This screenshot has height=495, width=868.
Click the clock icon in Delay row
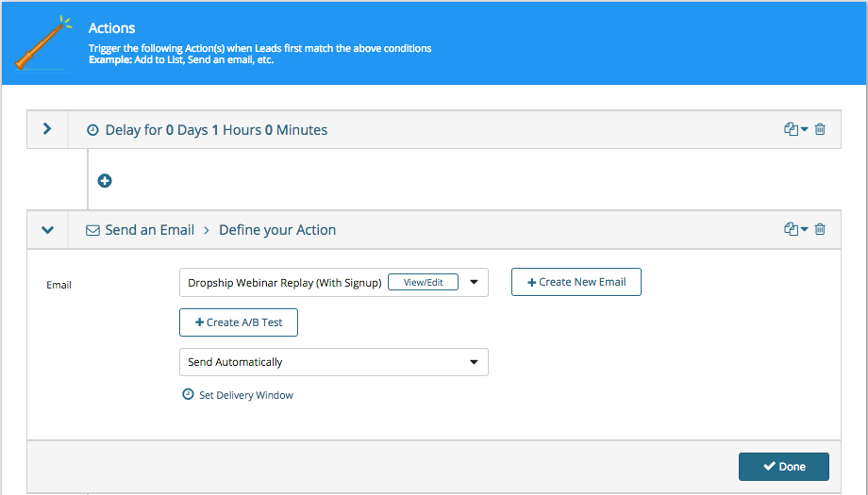(93, 130)
